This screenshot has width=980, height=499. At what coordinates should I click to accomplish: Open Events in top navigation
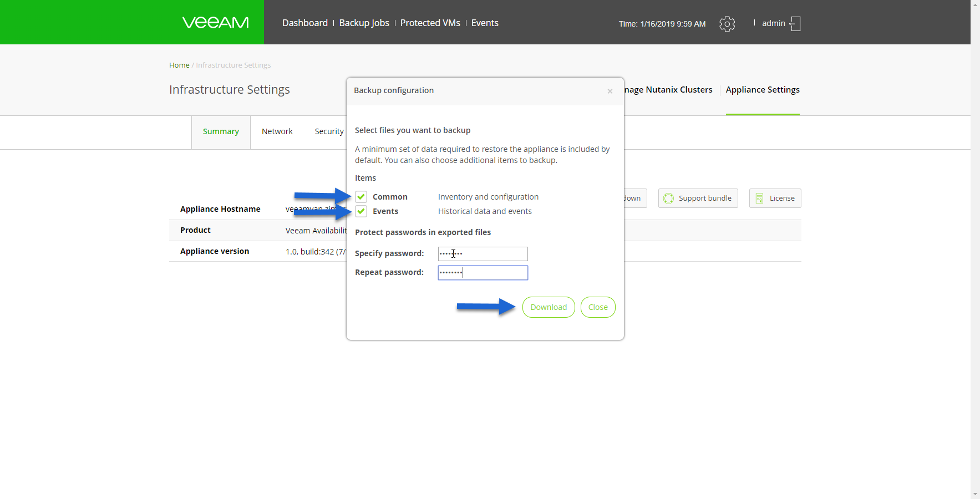485,23
